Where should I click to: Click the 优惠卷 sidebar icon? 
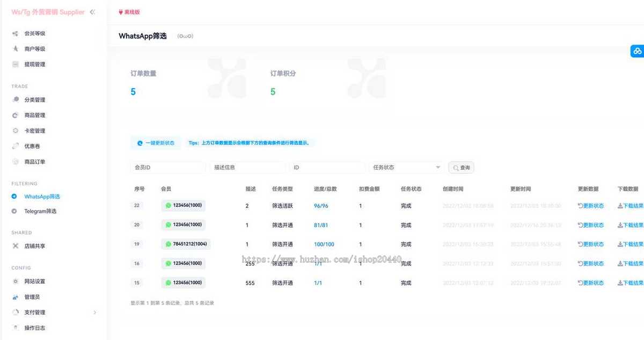click(16, 146)
